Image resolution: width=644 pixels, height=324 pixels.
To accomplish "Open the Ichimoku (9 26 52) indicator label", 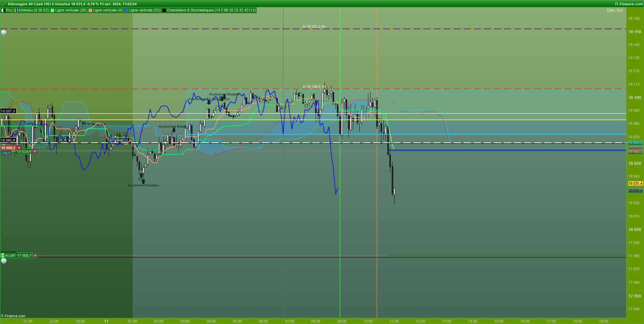I will [32, 10].
